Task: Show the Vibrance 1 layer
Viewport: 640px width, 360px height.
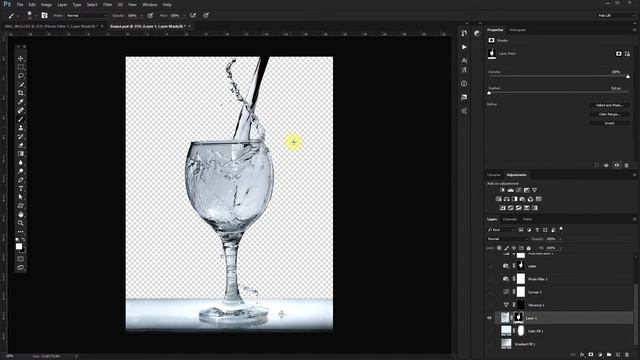Action: click(489, 305)
